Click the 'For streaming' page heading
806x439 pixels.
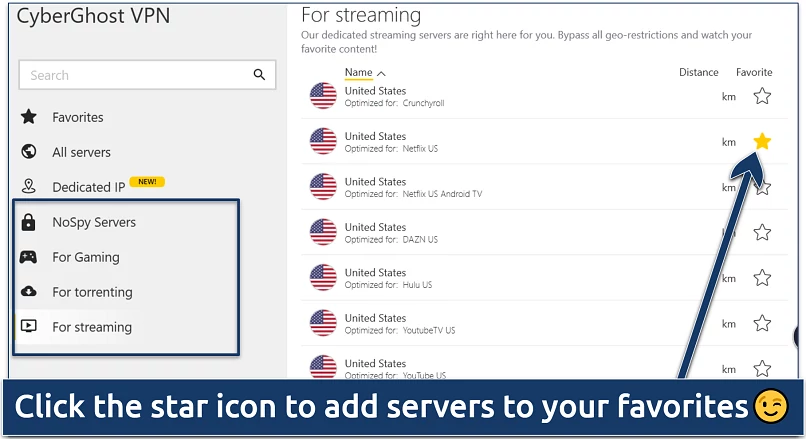click(x=361, y=15)
